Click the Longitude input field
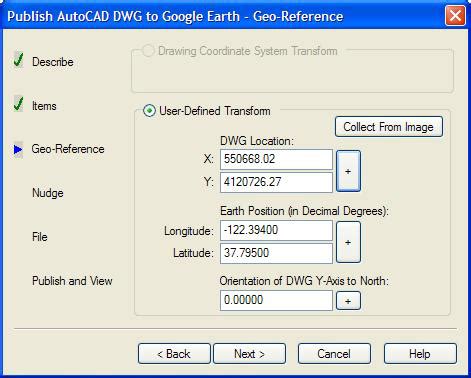Screen dimensions: 471x378 tap(276, 230)
